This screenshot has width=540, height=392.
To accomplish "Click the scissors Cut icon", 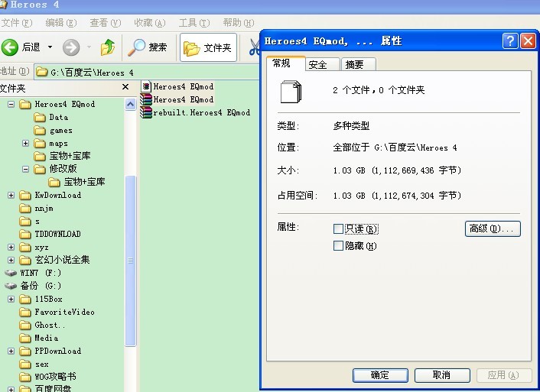I will (255, 47).
